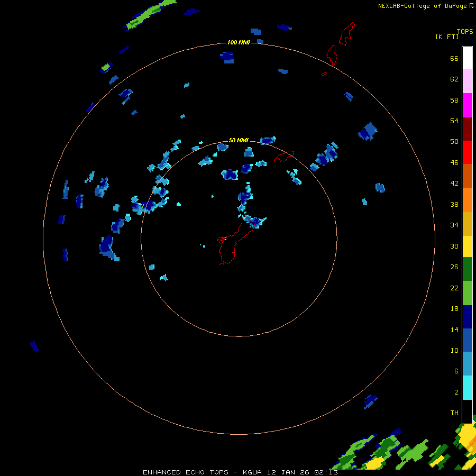
Task: Select the gold band beside 34
Action: click(x=467, y=224)
